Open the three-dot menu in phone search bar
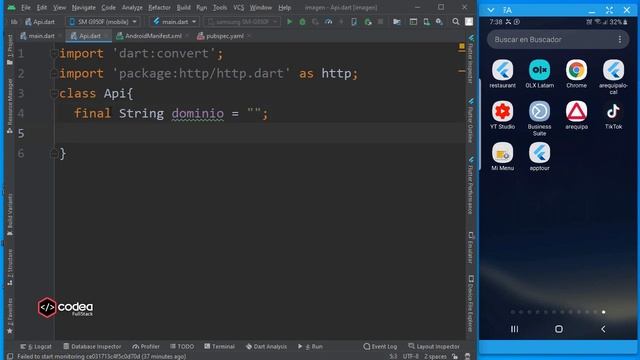Viewport: 640px width, 360px height. point(620,39)
